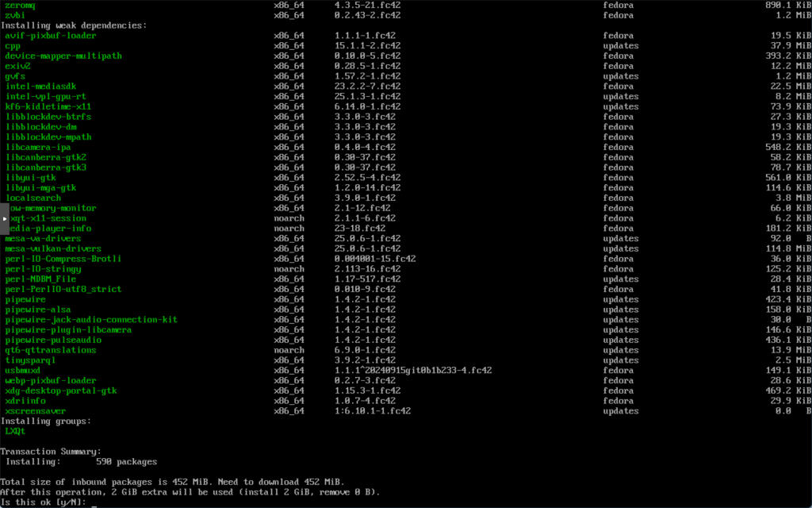This screenshot has height=508, width=812.
Task: Select the 'perl-IO-Compress-Brotli' package name
Action: click(x=63, y=259)
